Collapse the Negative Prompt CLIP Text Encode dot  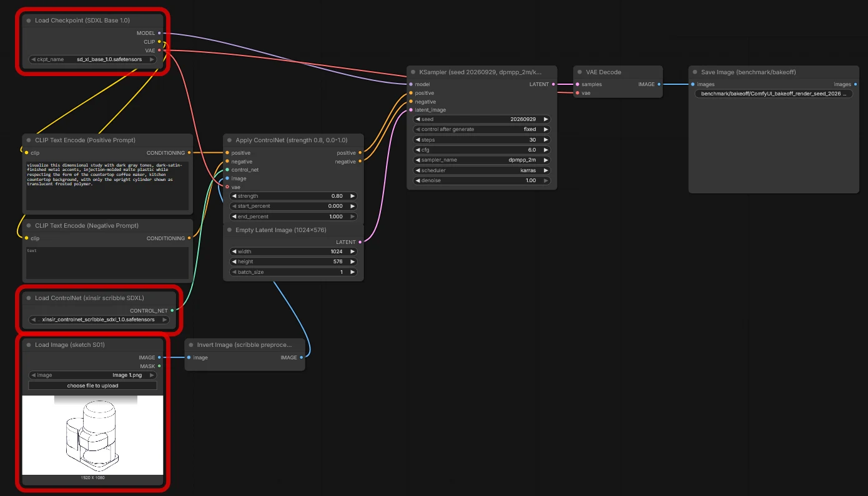coord(29,226)
